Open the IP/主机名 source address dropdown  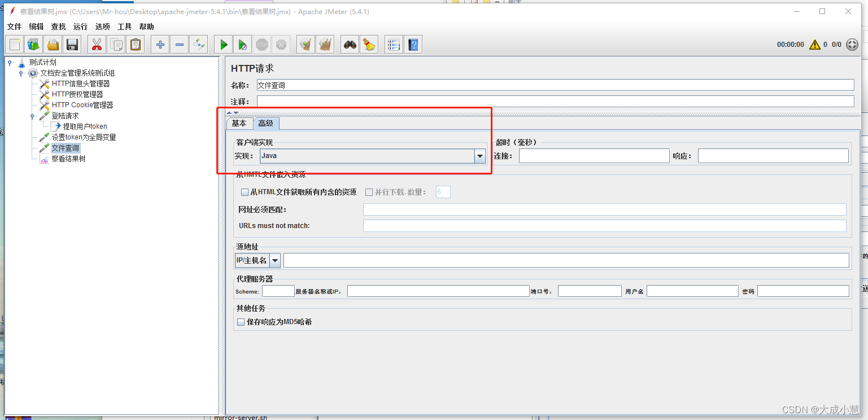click(x=275, y=260)
